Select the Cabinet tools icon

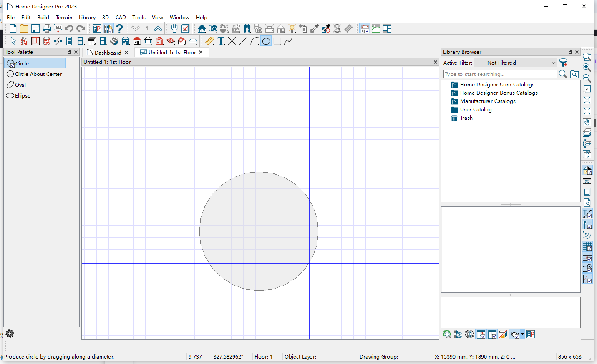pos(92,41)
